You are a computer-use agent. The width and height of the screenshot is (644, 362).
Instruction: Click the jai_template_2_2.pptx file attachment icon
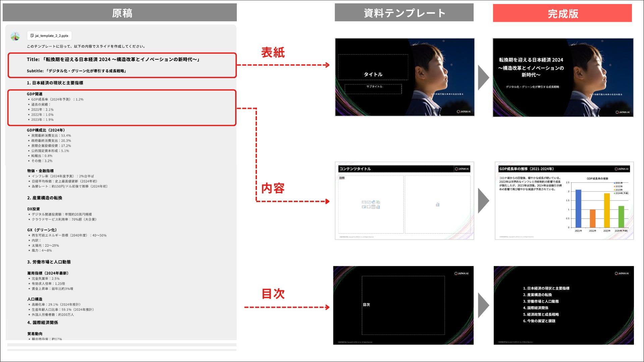pyautogui.click(x=32, y=36)
